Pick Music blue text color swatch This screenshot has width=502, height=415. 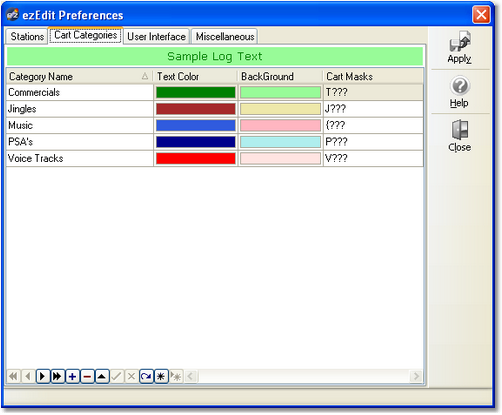point(196,125)
